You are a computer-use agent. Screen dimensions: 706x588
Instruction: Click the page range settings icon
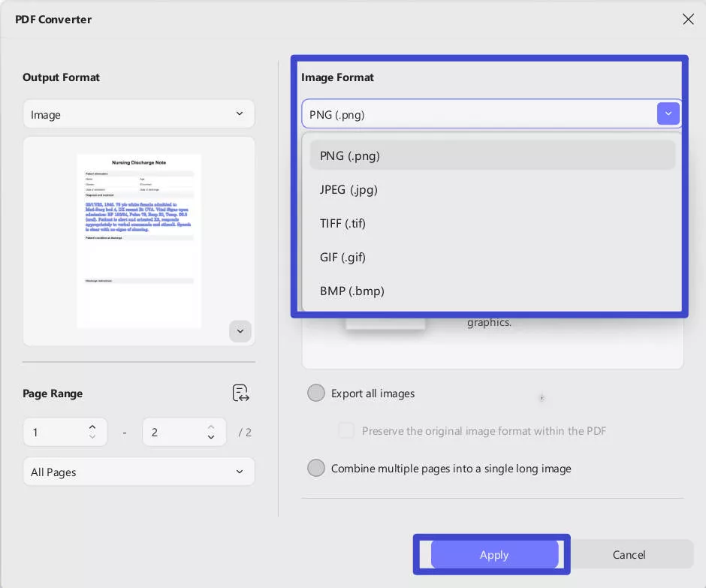pos(240,393)
